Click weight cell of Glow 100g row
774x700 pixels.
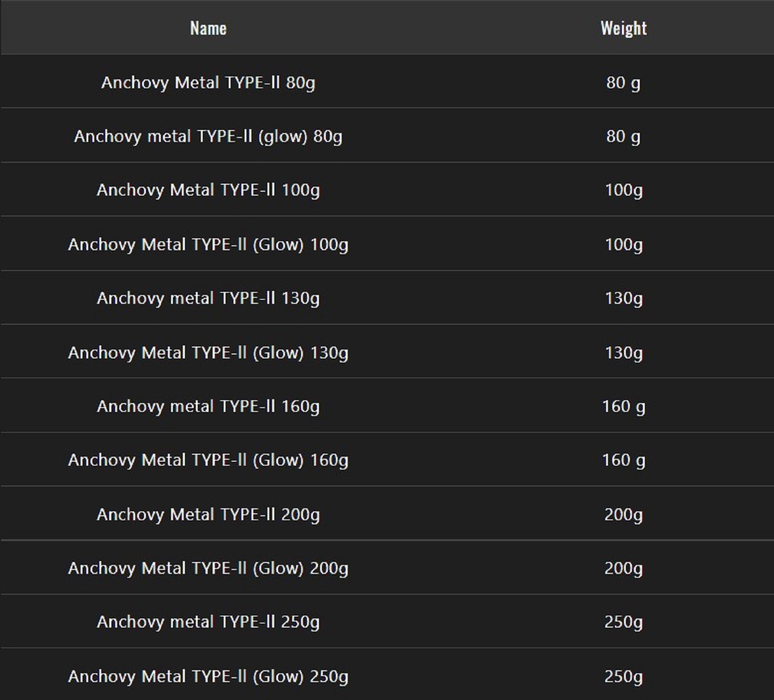623,244
